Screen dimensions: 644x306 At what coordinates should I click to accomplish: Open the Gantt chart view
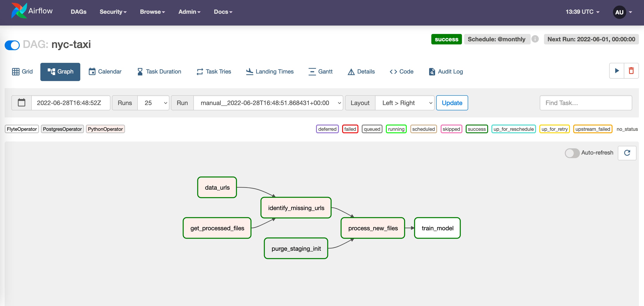320,72
